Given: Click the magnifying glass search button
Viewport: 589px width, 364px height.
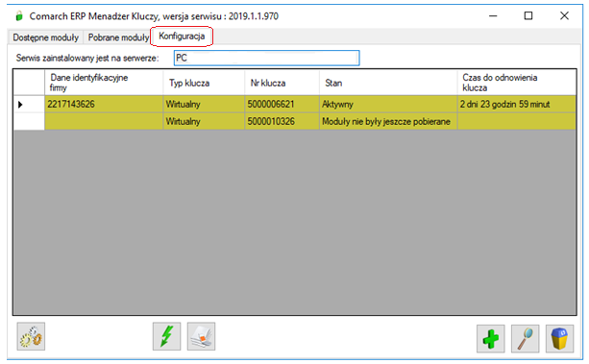Looking at the screenshot, I should click(525, 338).
